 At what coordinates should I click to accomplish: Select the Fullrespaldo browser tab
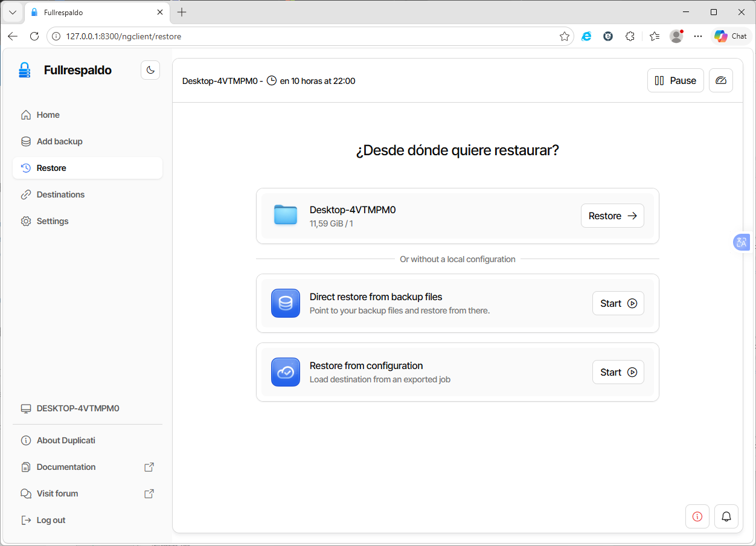(x=97, y=12)
